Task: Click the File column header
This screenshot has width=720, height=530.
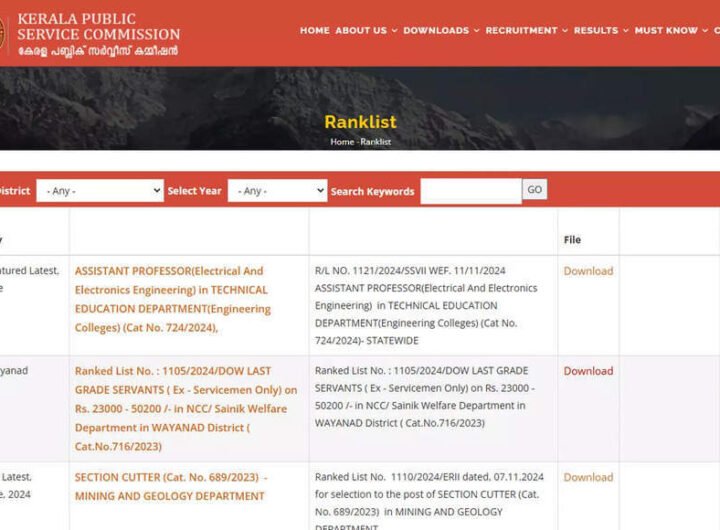Action: pyautogui.click(x=572, y=240)
